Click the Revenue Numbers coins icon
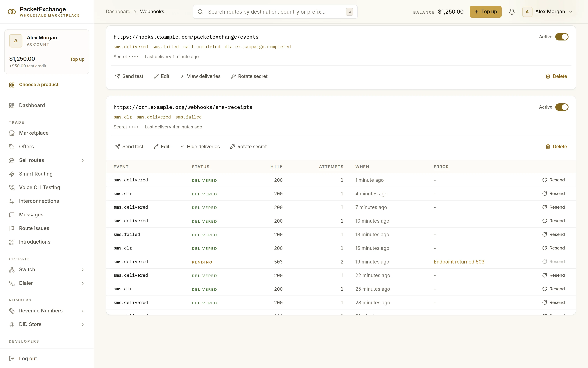 click(12, 311)
